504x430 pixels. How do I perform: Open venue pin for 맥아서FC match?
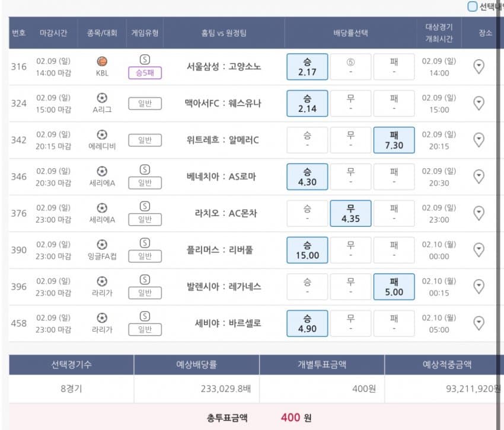tap(479, 104)
